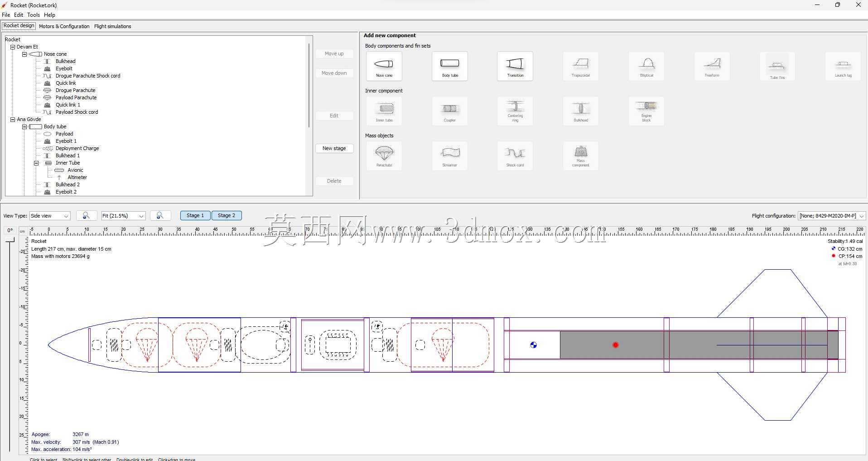Click the Tube fins icon
868x461 pixels.
tap(777, 66)
